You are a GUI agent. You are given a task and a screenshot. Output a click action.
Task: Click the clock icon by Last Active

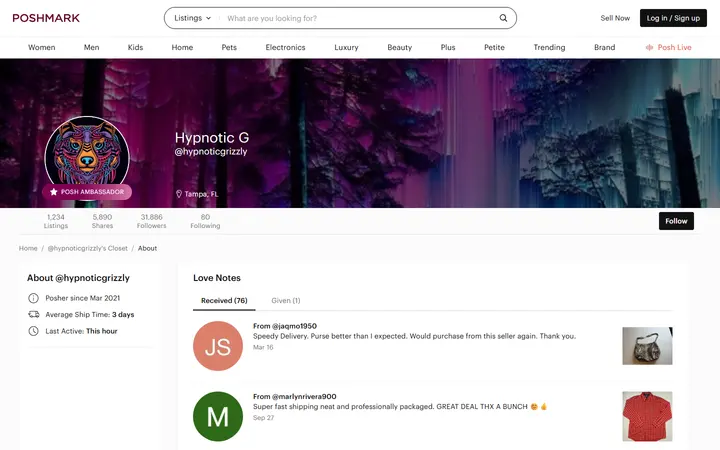point(34,331)
